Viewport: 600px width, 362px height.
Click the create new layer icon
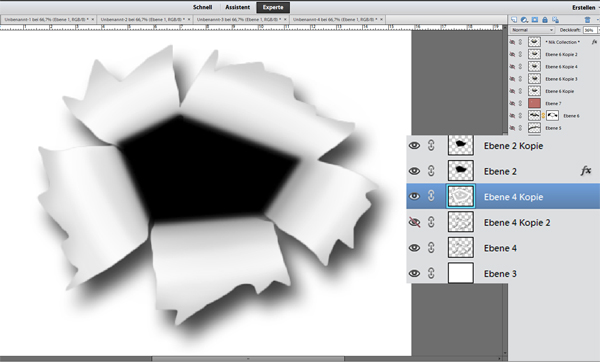pyautogui.click(x=514, y=20)
